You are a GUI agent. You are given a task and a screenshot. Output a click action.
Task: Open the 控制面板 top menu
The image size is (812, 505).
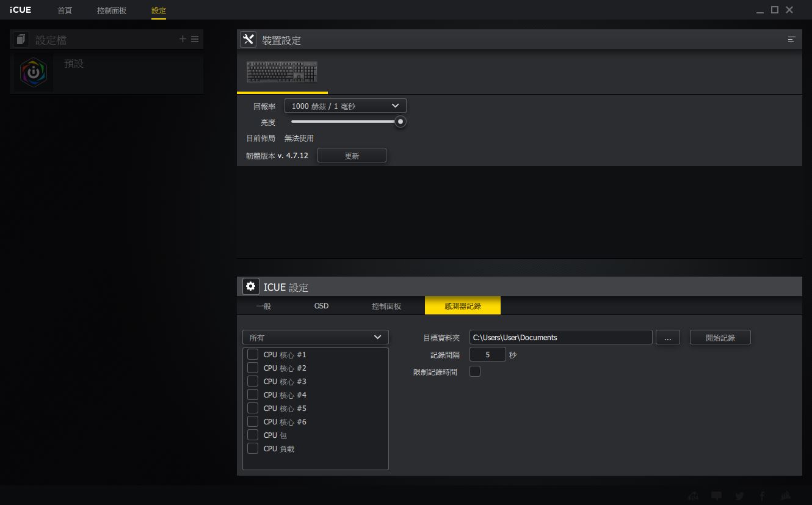tap(112, 11)
